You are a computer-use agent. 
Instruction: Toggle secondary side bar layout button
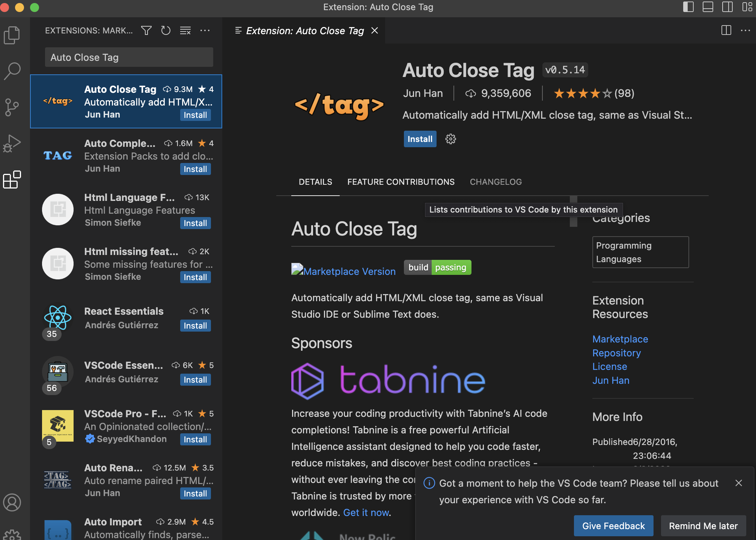(727, 7)
